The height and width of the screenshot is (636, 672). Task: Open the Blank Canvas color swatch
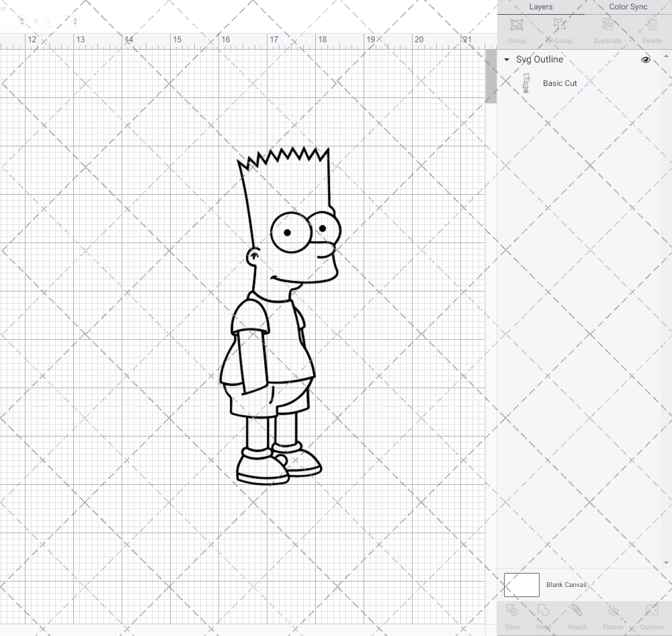point(521,584)
